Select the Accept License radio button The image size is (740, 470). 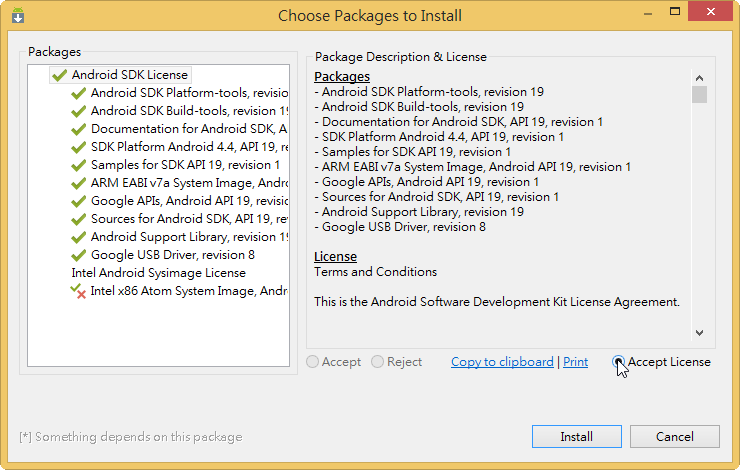618,362
